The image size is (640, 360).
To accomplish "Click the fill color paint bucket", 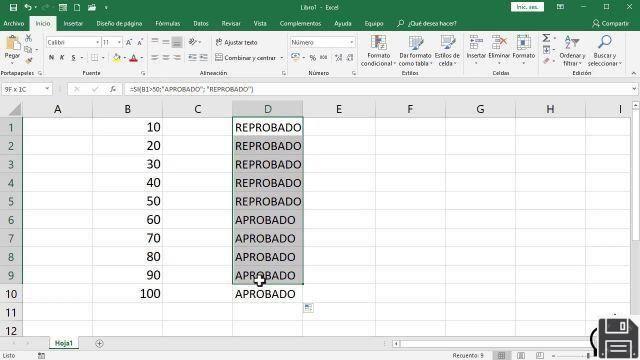I will point(116,58).
